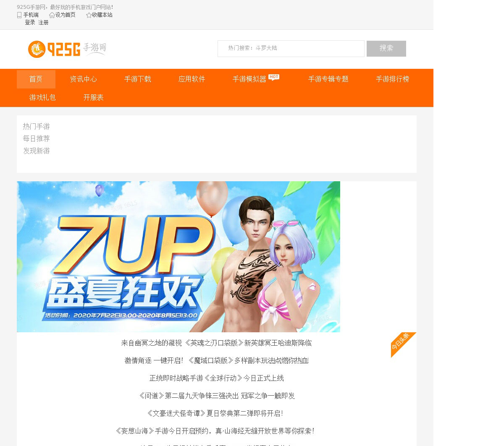The width and height of the screenshot is (504, 446).
Task: Go to 资讯中心 in navigation
Action: pos(83,79)
